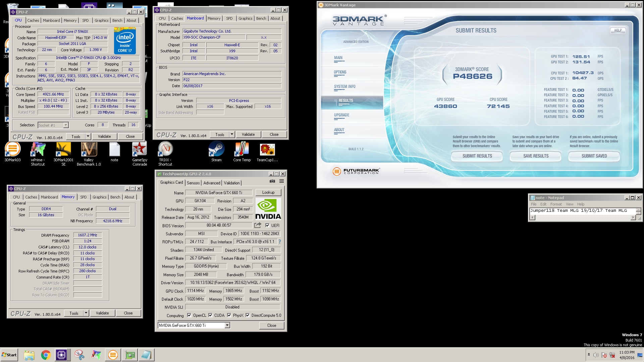Expand the GPU selector dropdown in GPU-Z
Viewport: 644px width, 362px height.
click(x=227, y=325)
